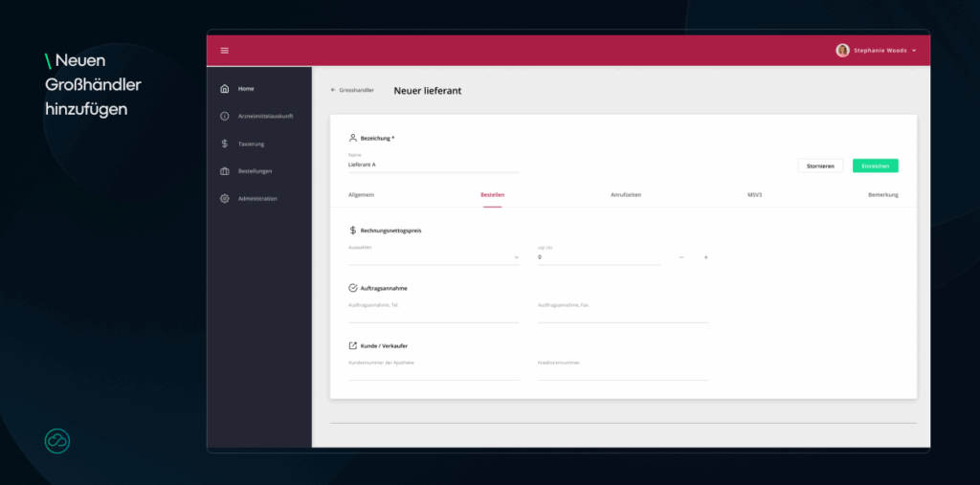
Task: Click the Name field containing Lieferant A
Action: coord(434,165)
